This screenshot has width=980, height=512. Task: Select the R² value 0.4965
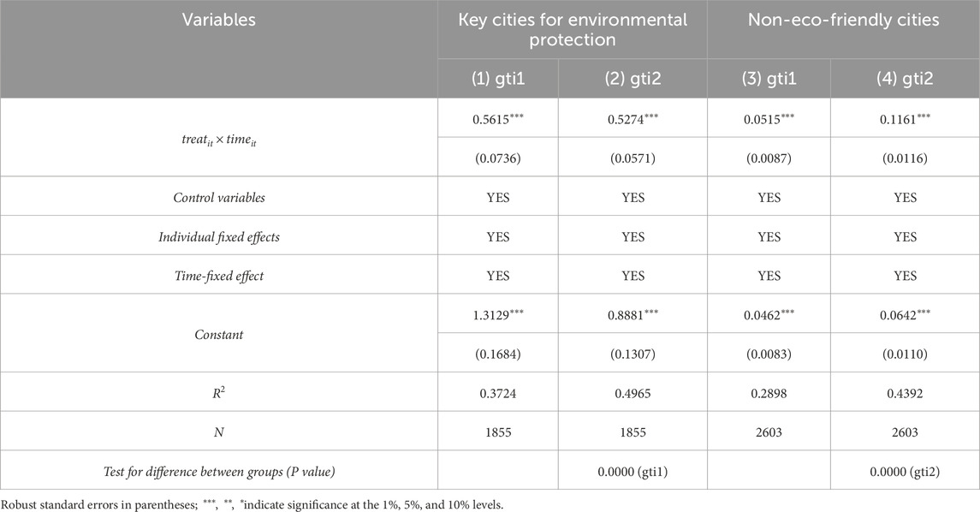633,393
